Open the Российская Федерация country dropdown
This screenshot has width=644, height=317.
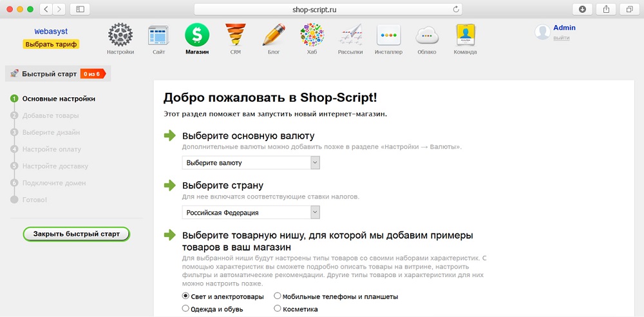[251, 213]
